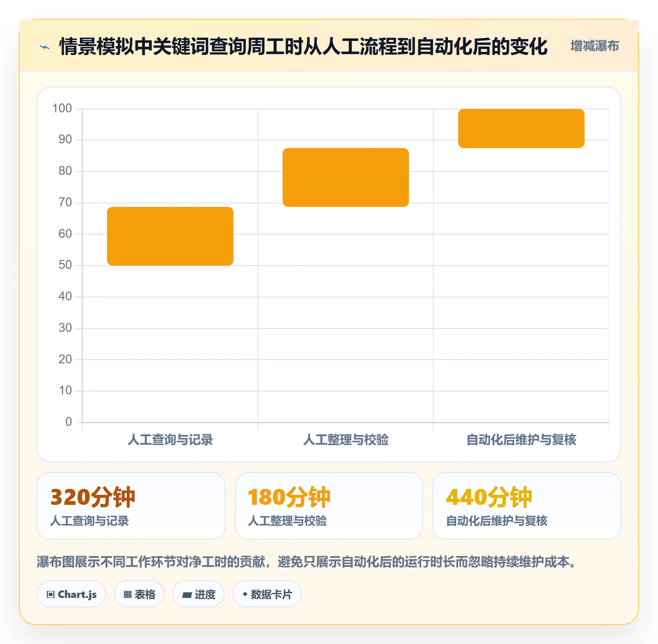Click the 数据卡片 tag chip

click(x=267, y=594)
